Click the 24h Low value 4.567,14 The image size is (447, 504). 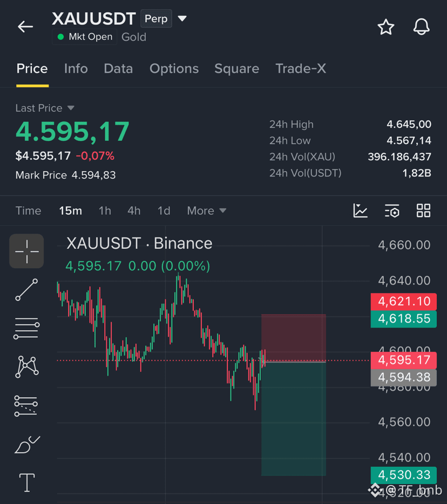coord(409,141)
